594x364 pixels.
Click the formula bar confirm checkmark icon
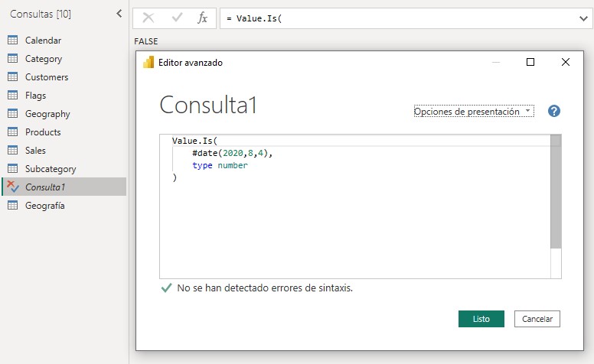click(x=176, y=18)
